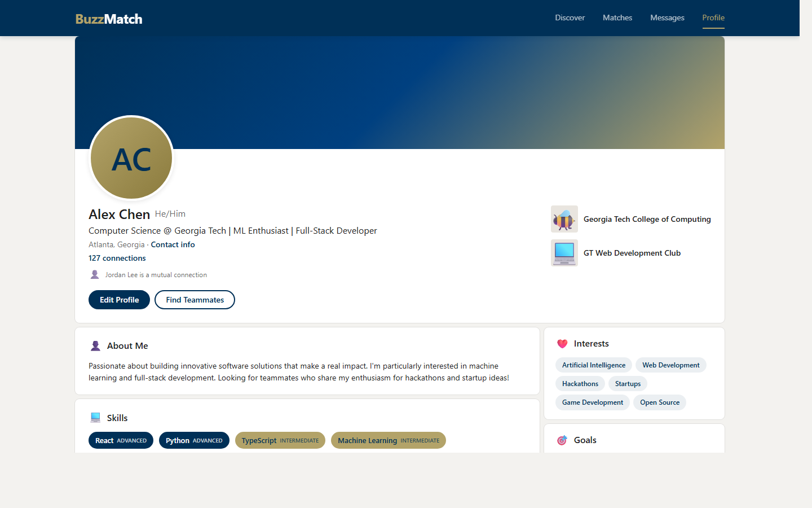The image size is (812, 508).
Task: Click the AC profile avatar
Action: pos(131,158)
